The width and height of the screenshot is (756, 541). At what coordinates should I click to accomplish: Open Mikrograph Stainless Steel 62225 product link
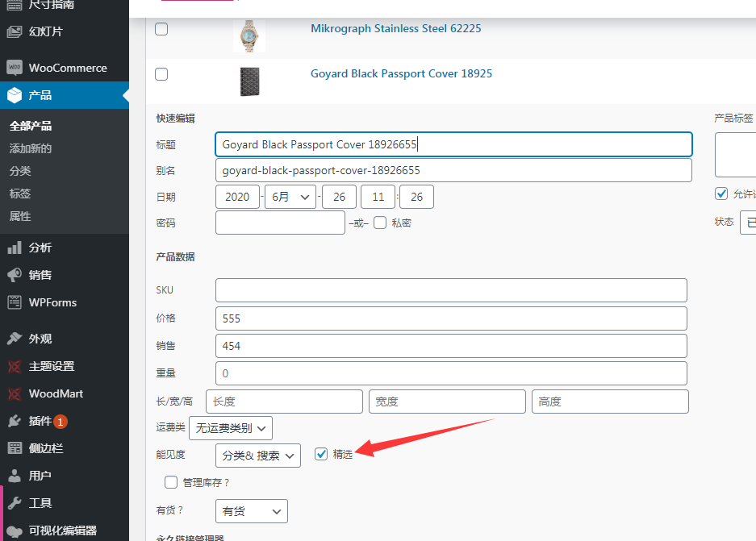click(396, 28)
